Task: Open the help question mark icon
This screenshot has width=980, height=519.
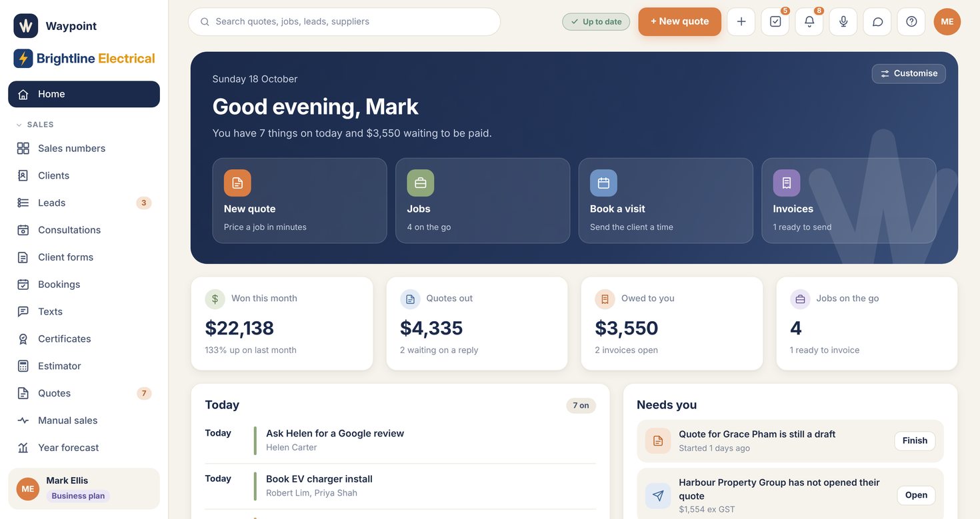Action: (911, 21)
